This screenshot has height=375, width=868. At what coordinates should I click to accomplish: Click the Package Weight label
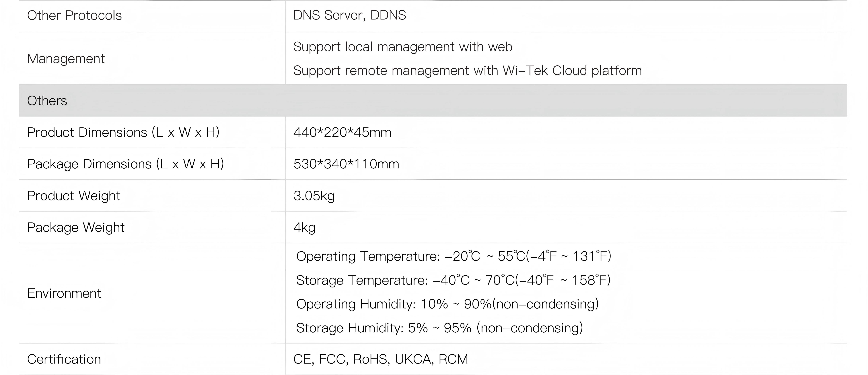pos(76,227)
